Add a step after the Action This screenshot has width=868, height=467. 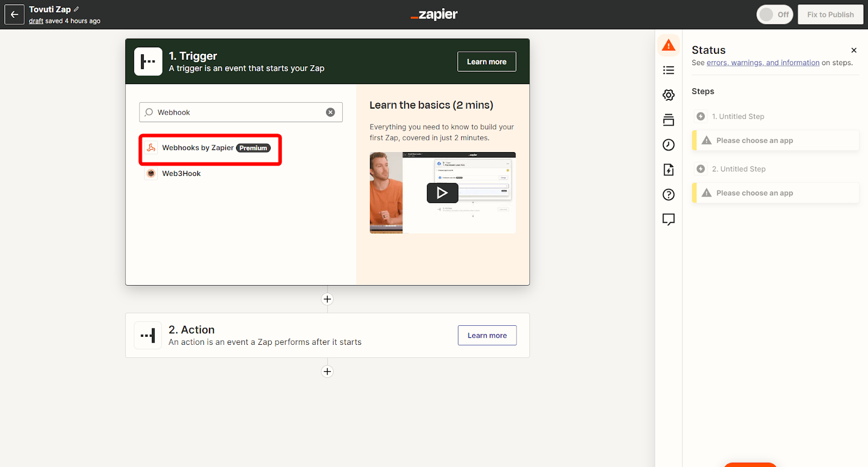coord(327,371)
